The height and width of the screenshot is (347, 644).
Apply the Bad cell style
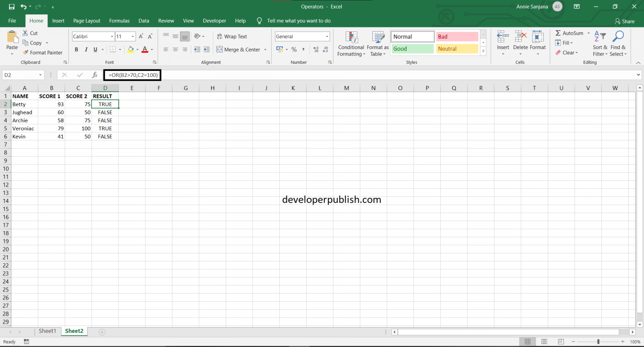(457, 37)
